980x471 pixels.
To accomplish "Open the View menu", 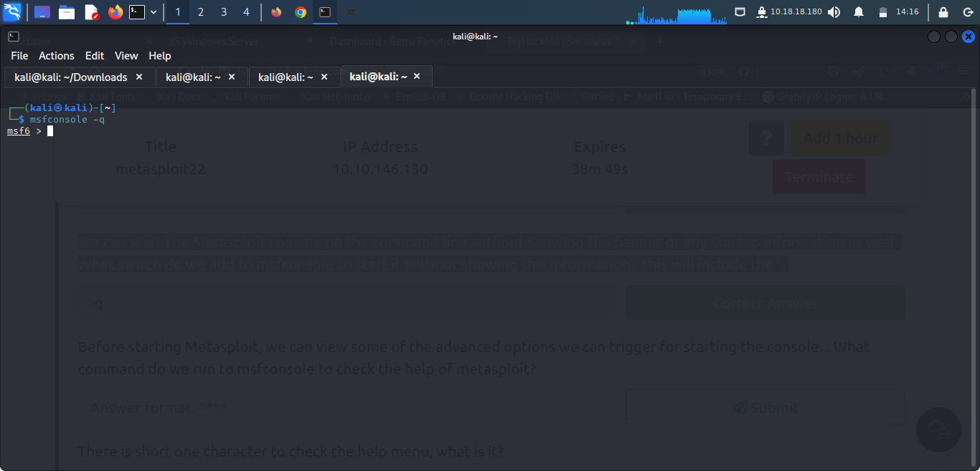I will point(126,56).
